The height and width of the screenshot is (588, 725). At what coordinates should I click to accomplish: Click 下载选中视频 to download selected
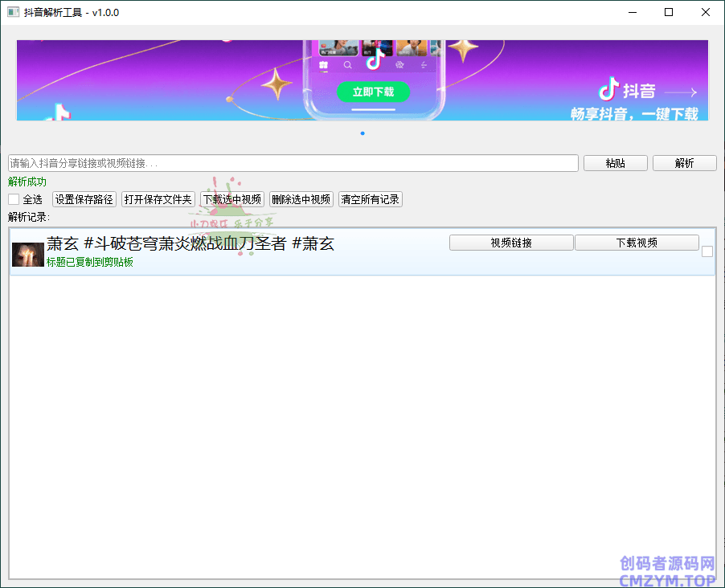click(x=232, y=199)
